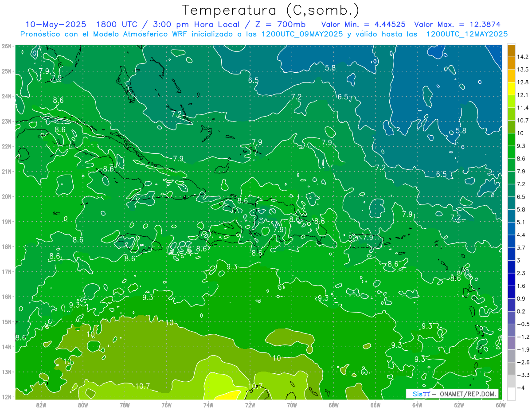532x411 pixels.
Task: Click the '12N' latitude axis label
Action: click(x=7, y=396)
